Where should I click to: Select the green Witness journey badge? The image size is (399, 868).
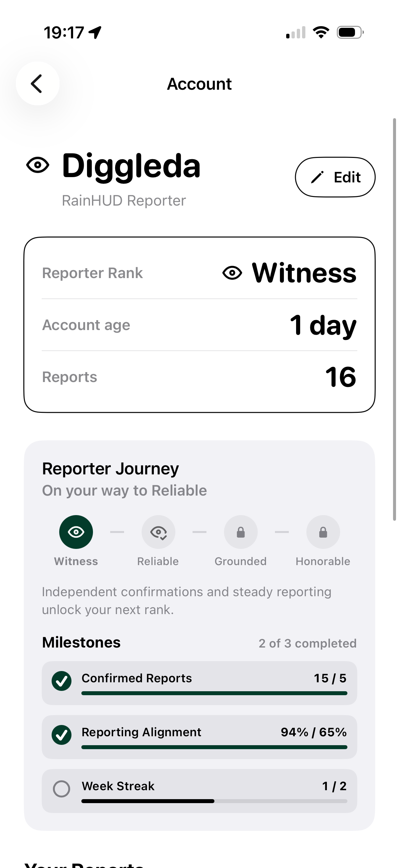pos(76,532)
